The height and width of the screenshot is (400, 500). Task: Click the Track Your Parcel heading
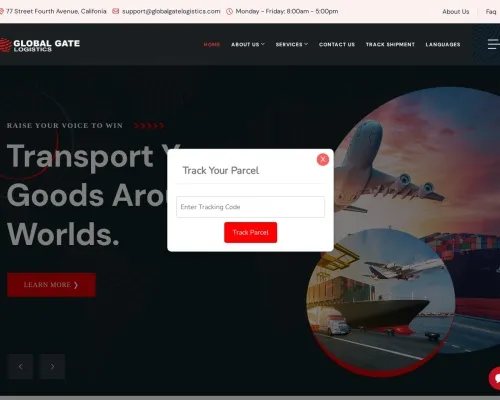click(x=221, y=170)
